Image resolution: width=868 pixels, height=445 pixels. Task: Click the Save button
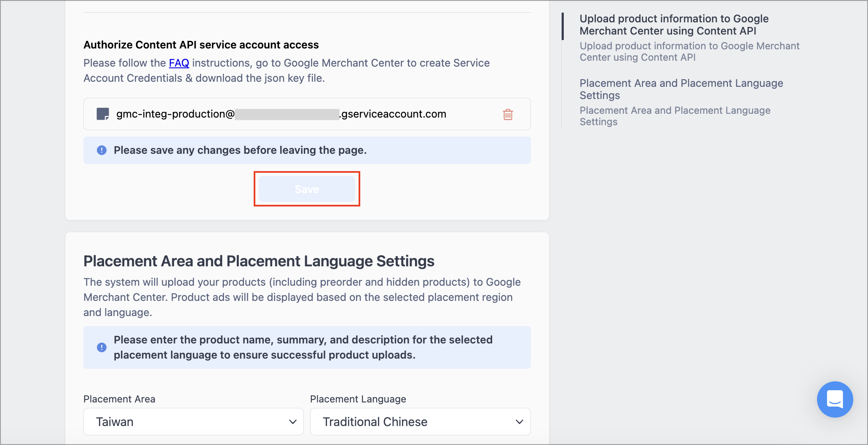(307, 189)
